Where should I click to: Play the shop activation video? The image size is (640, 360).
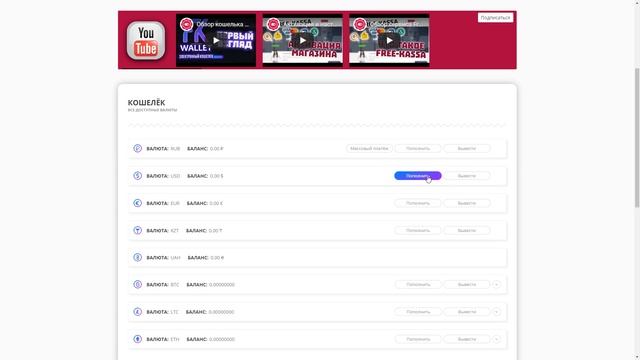302,40
